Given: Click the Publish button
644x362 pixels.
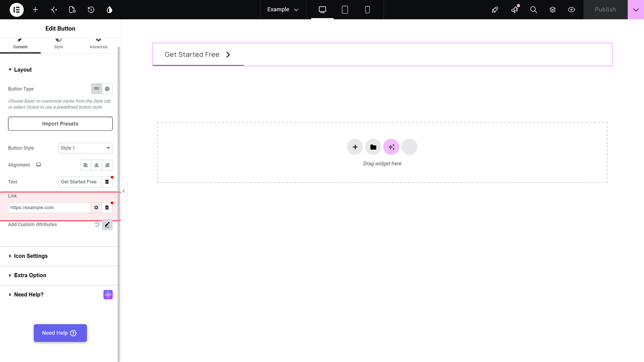Looking at the screenshot, I should point(605,10).
